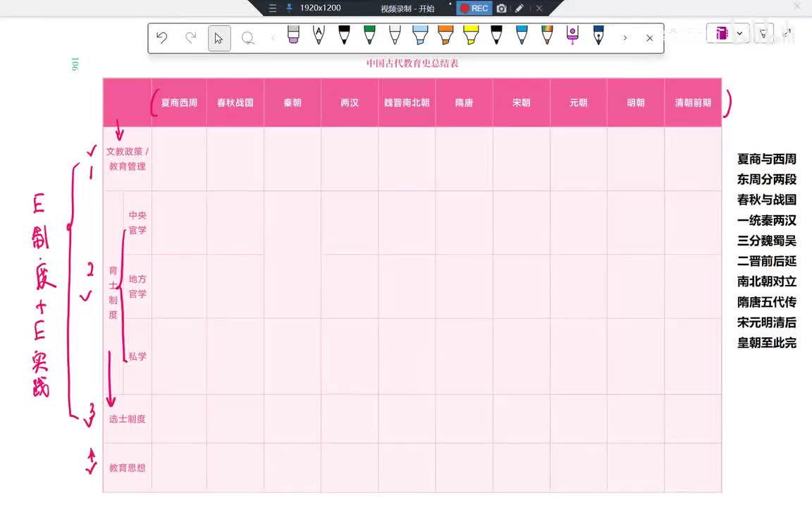Click the 选士制度 row label
This screenshot has height=508, width=812.
pos(128,419)
